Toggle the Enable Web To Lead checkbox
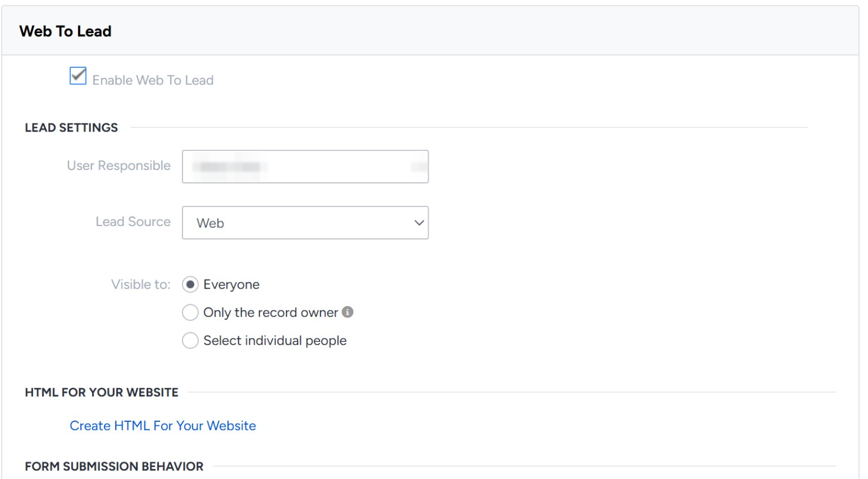This screenshot has height=479, width=868. point(78,77)
